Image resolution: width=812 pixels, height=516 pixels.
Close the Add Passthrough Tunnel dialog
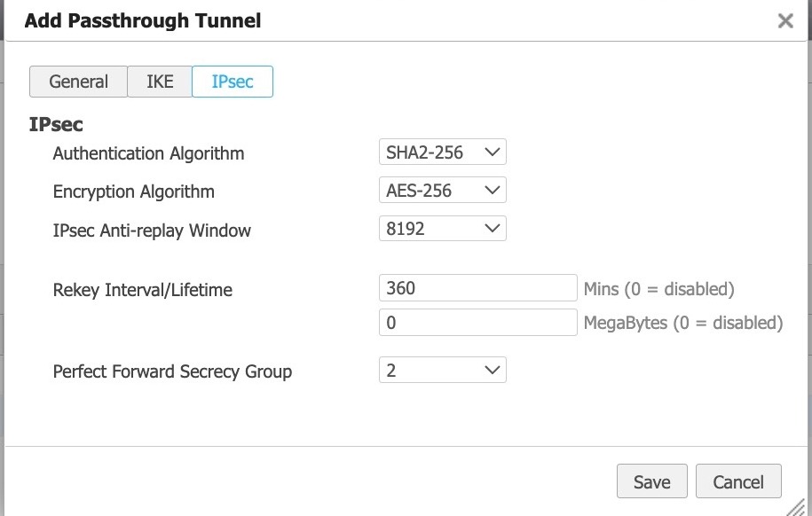tap(784, 21)
